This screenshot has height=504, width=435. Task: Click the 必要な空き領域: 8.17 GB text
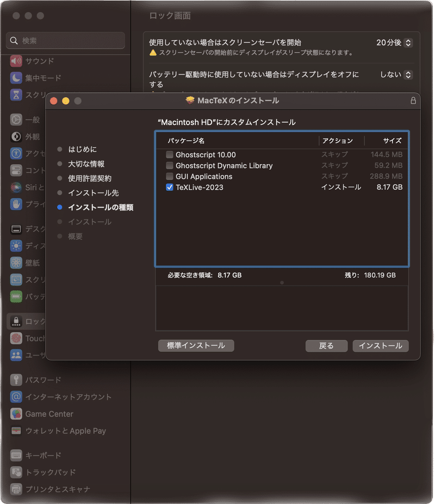click(x=204, y=275)
